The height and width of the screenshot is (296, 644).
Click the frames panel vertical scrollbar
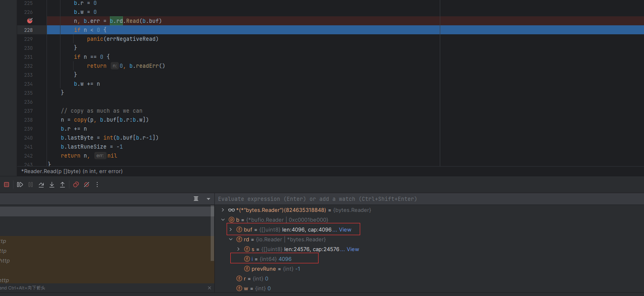click(212, 233)
